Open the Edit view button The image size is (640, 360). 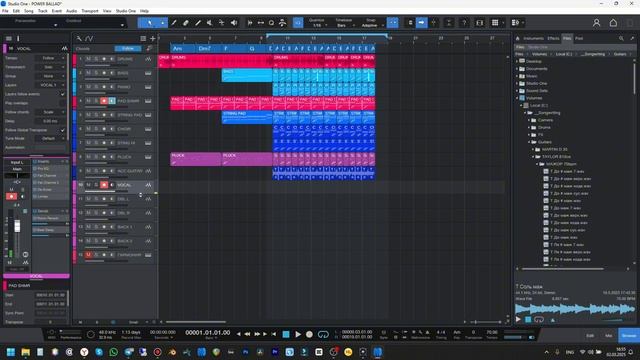click(590, 336)
